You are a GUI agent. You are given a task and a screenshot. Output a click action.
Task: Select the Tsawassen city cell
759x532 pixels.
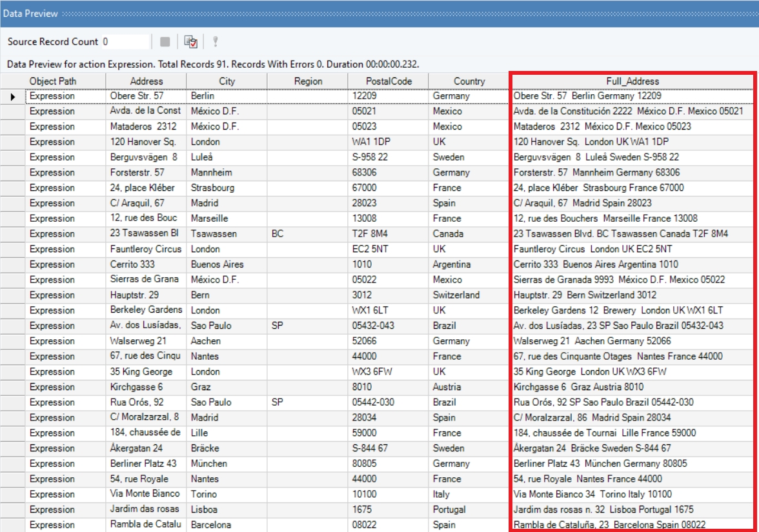coord(227,234)
